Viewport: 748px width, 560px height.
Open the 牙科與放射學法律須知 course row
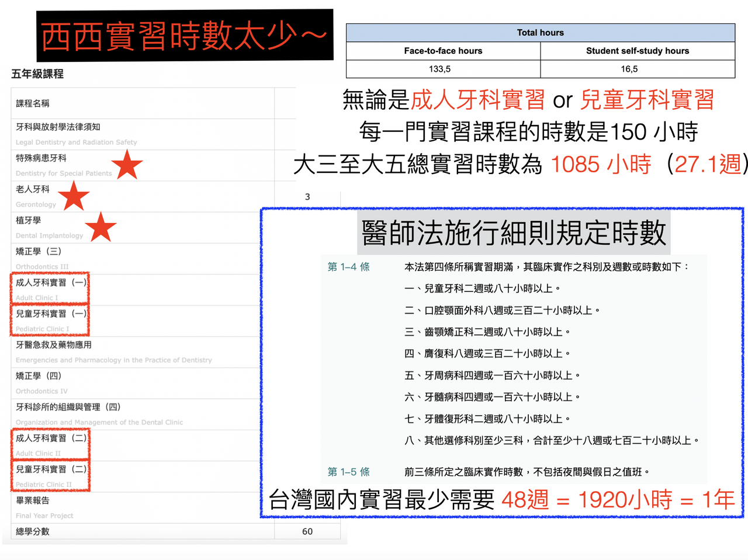coord(153,134)
